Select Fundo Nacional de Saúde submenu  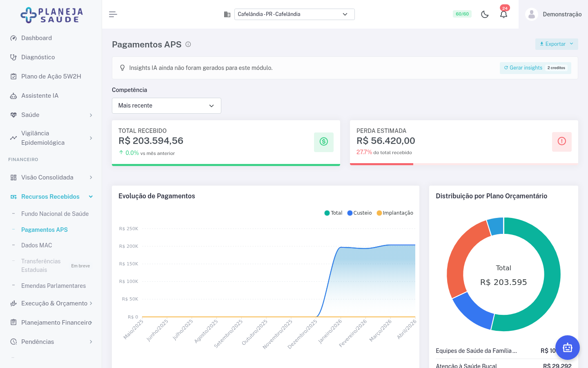pos(55,214)
